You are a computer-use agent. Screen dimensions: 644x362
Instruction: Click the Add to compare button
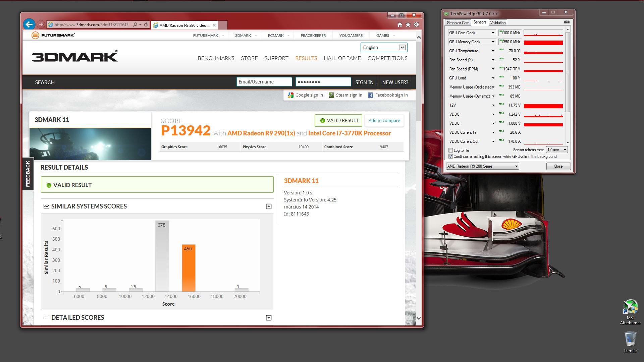coord(384,121)
